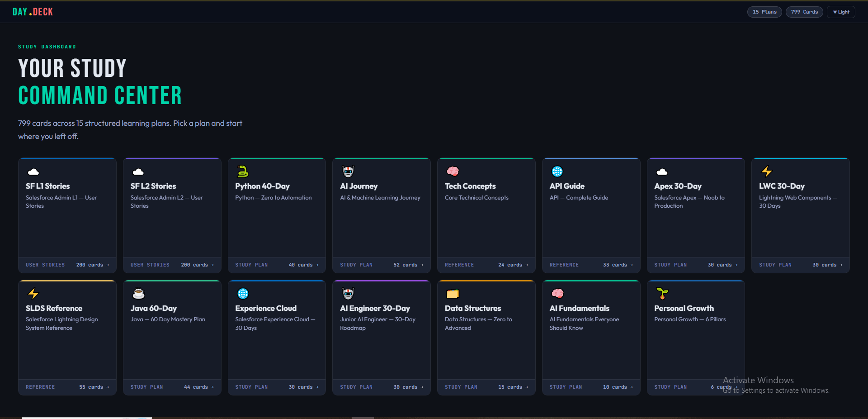Open API Guide via 33 cards link

pos(618,265)
